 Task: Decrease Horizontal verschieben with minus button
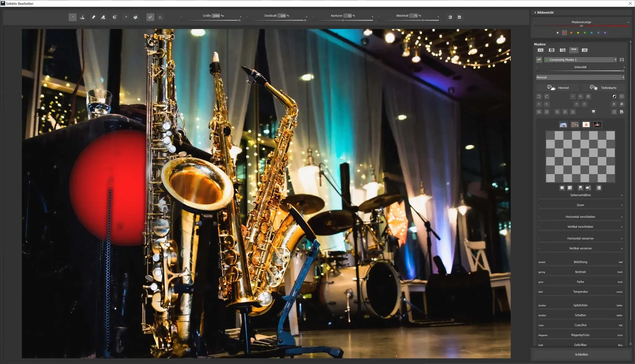[x=539, y=217]
